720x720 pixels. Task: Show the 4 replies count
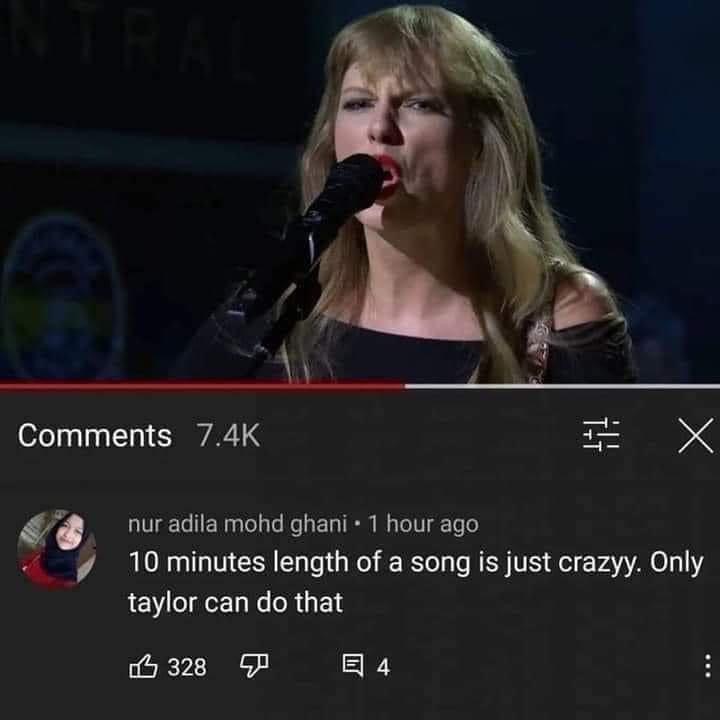(x=382, y=667)
